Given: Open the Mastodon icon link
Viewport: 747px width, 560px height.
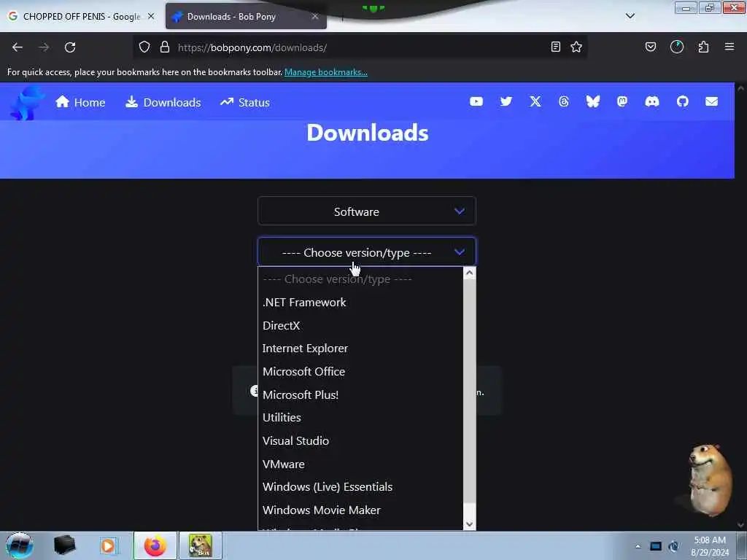Looking at the screenshot, I should 622,101.
